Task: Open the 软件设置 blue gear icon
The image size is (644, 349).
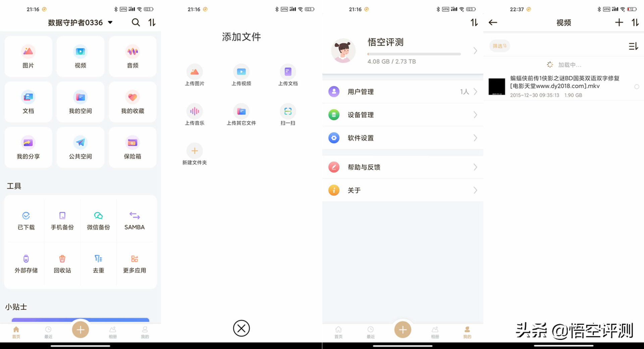Action: point(334,138)
